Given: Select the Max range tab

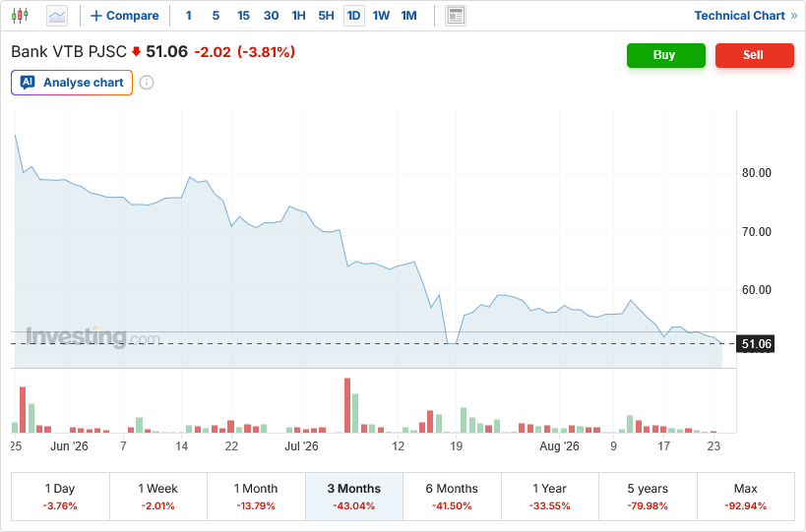Looking at the screenshot, I should tap(746, 497).
